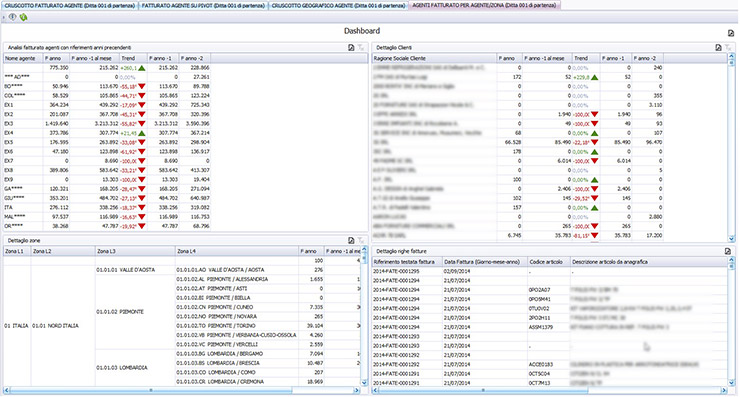The height and width of the screenshot is (397, 740).
Task: Clear filter icon in Dettaglio Clienti panel
Action: [x=728, y=48]
